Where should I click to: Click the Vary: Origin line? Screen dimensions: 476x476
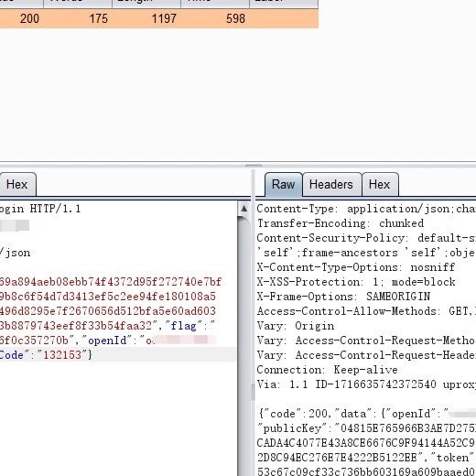point(296,326)
